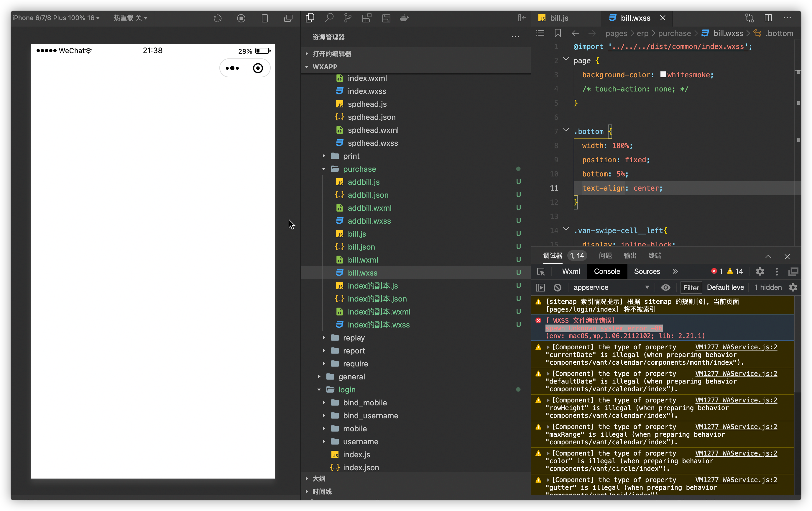Toggle the live expression eye icon
The height and width of the screenshot is (511, 812).
pos(665,287)
